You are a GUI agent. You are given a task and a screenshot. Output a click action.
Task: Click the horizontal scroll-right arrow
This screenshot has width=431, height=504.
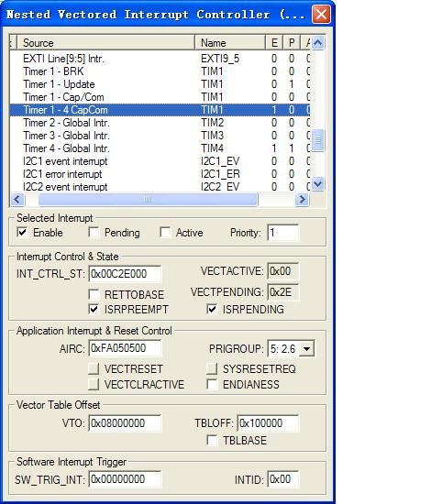302,199
